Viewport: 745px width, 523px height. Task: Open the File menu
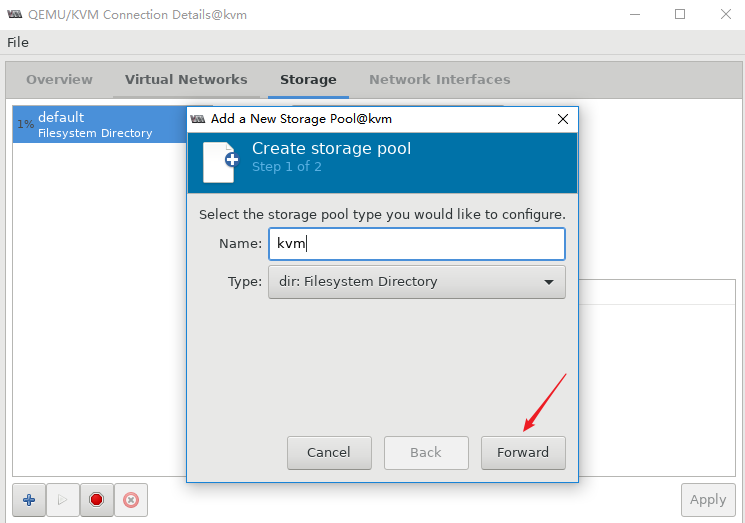click(18, 42)
